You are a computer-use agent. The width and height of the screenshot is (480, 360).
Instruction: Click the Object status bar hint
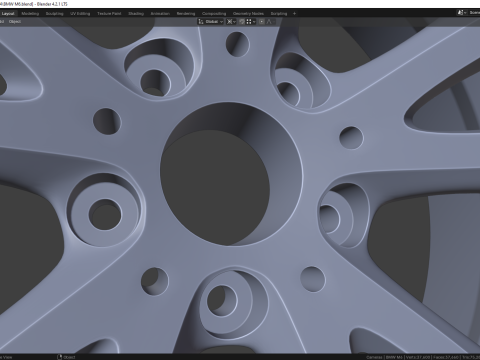click(x=66, y=357)
